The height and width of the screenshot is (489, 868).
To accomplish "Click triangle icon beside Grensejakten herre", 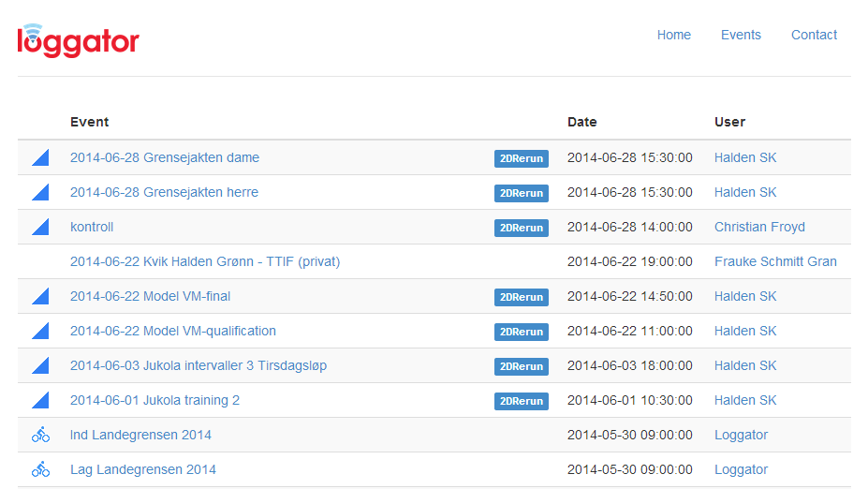I will click(40, 192).
